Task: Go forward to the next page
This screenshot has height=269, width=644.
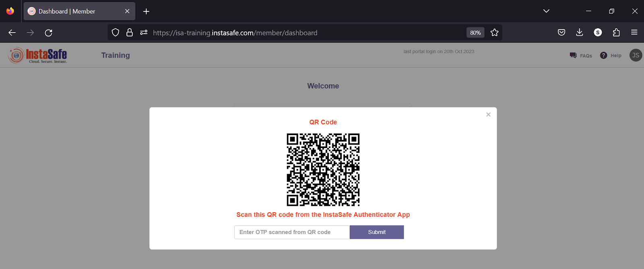Action: click(30, 33)
